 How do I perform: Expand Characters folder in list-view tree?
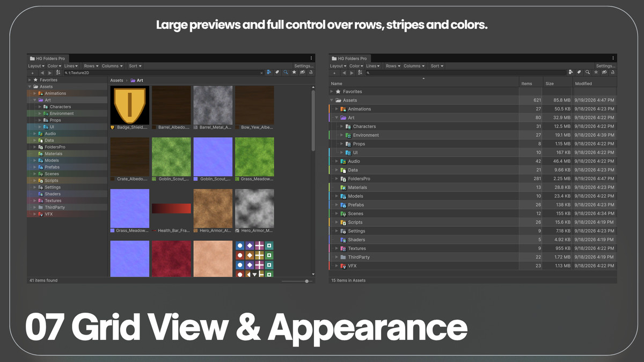click(x=342, y=126)
